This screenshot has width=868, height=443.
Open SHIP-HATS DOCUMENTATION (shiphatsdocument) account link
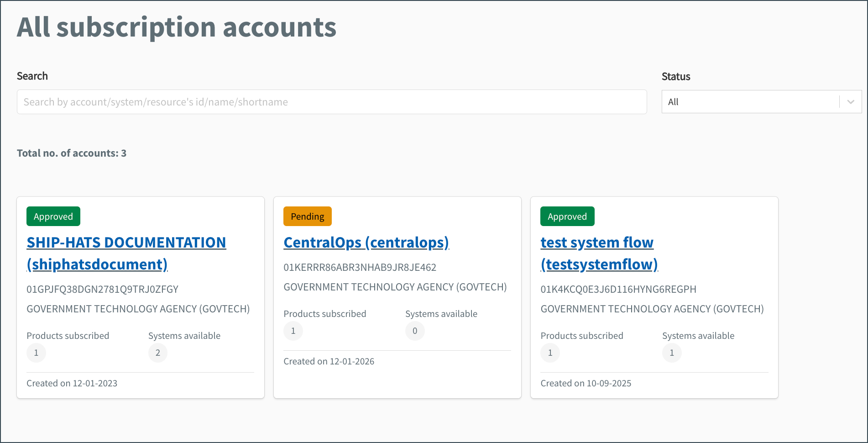126,253
